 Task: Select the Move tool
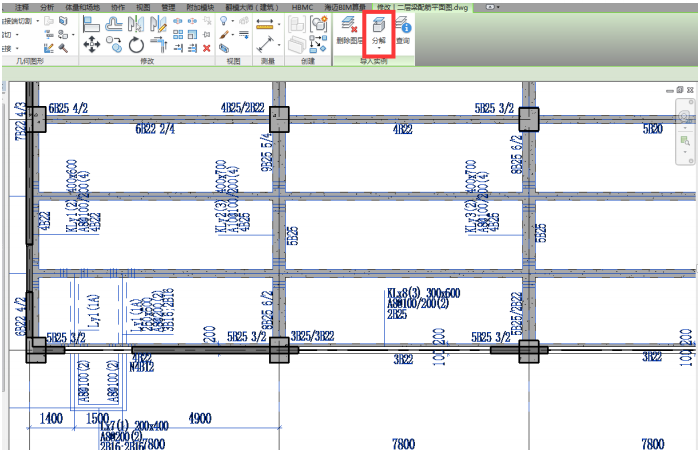click(x=91, y=45)
